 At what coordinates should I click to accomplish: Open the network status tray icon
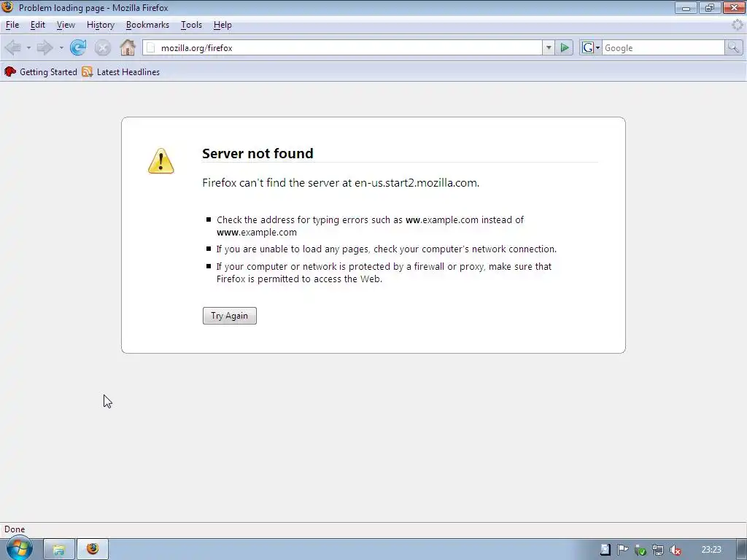[x=658, y=550]
